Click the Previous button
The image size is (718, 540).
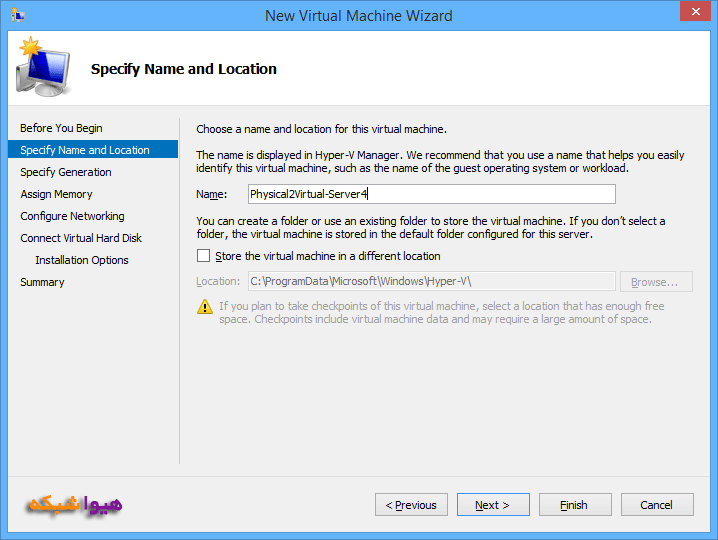[x=411, y=505]
